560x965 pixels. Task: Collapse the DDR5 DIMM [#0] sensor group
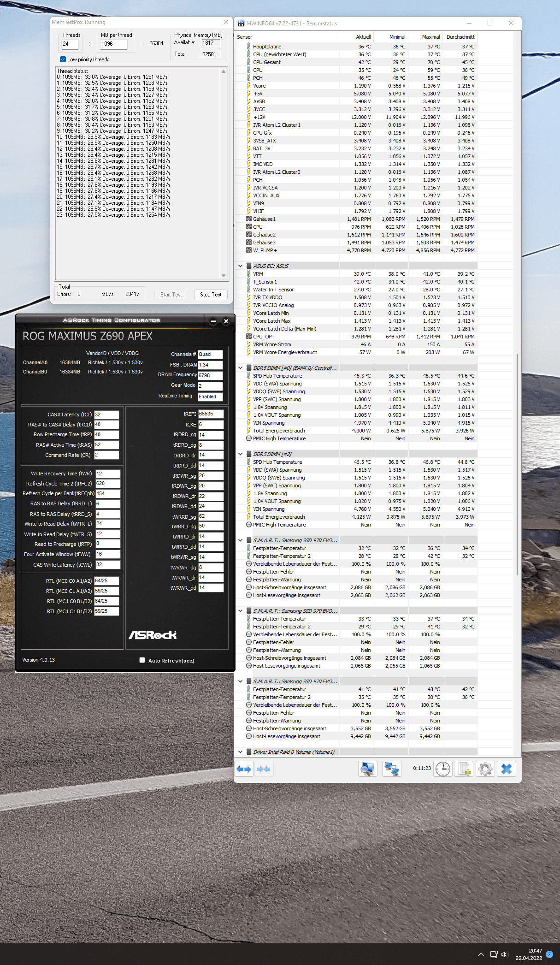(240, 368)
